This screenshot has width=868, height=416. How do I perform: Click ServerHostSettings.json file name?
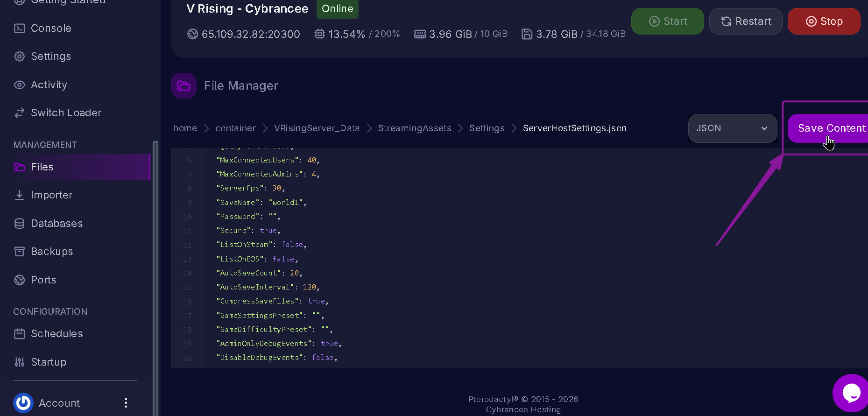[x=575, y=128]
